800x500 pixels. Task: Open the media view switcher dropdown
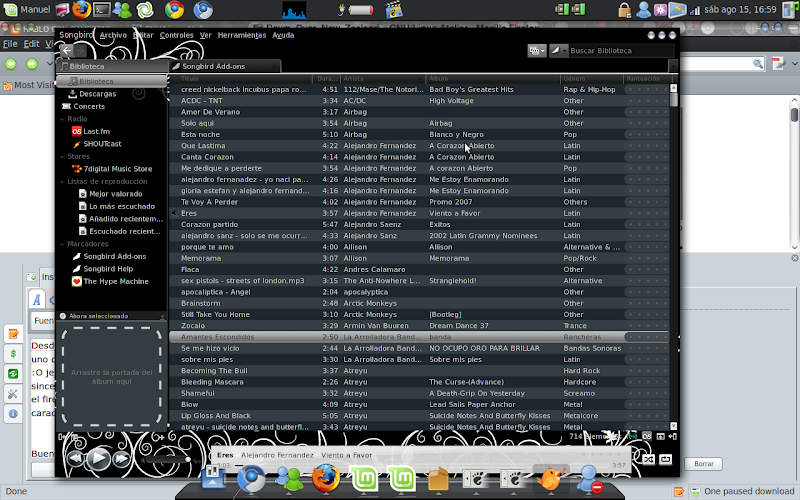[x=537, y=51]
